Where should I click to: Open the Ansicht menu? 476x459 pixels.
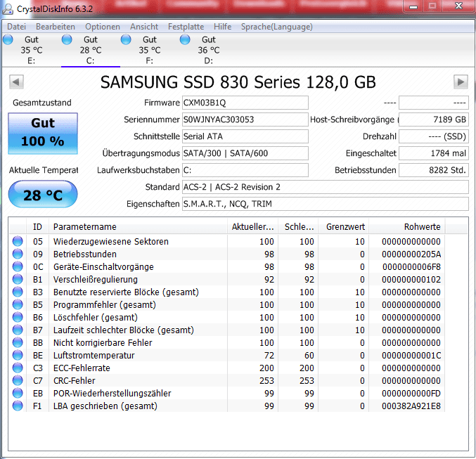tap(144, 27)
